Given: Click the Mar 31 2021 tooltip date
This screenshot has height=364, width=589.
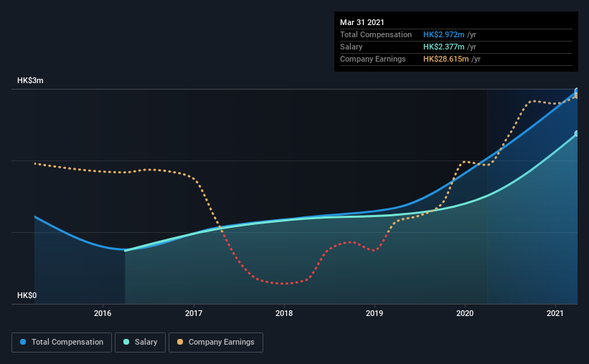Looking at the screenshot, I should tap(362, 22).
